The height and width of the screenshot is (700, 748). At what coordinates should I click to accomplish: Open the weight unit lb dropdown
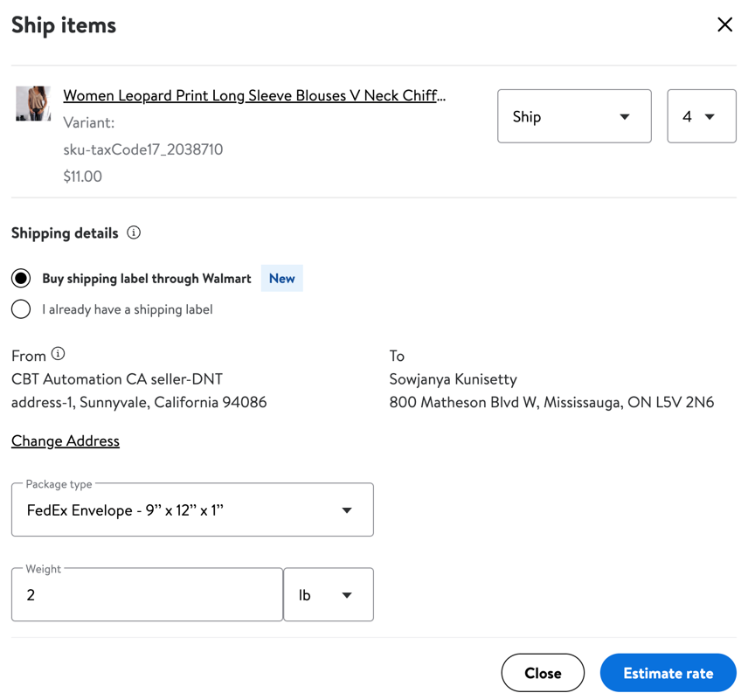pos(329,594)
